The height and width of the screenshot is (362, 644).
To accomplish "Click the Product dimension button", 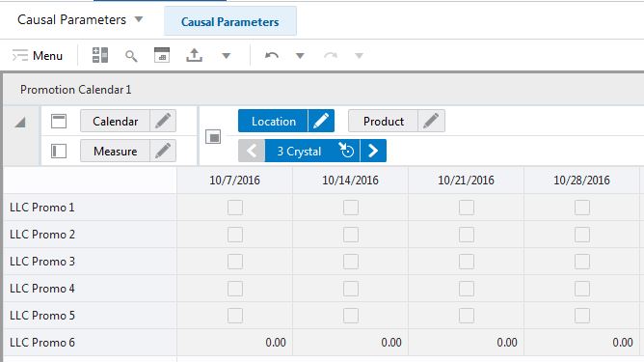I will point(383,121).
